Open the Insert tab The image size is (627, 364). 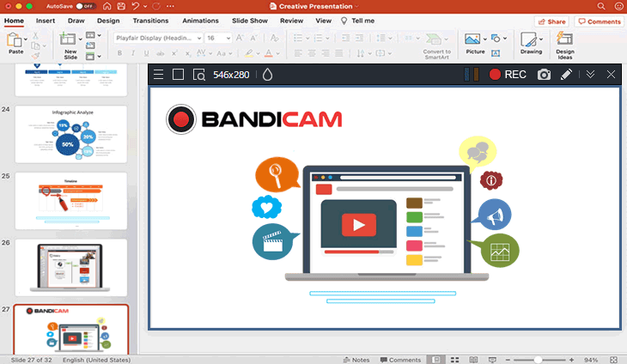(46, 21)
